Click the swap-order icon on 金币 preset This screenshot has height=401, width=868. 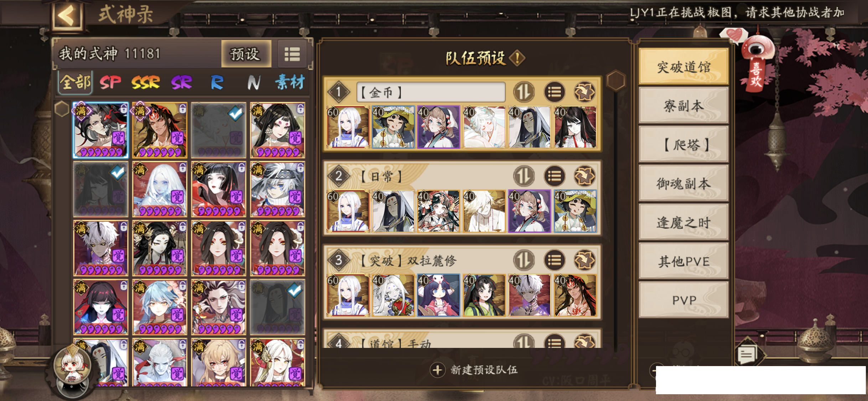pyautogui.click(x=523, y=92)
